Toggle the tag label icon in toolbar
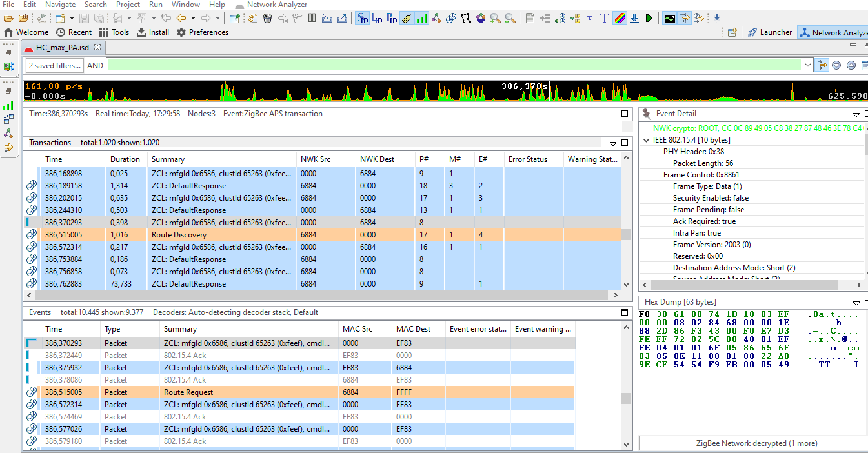 click(406, 18)
